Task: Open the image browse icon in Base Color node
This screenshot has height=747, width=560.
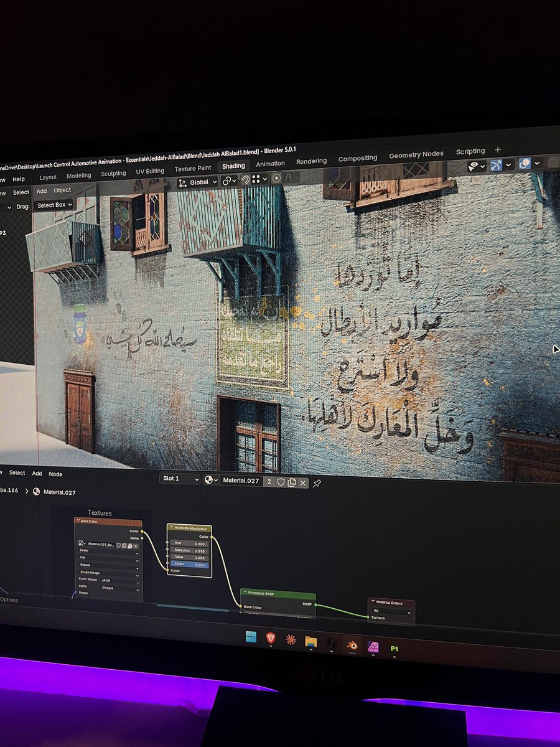Action: point(82,543)
